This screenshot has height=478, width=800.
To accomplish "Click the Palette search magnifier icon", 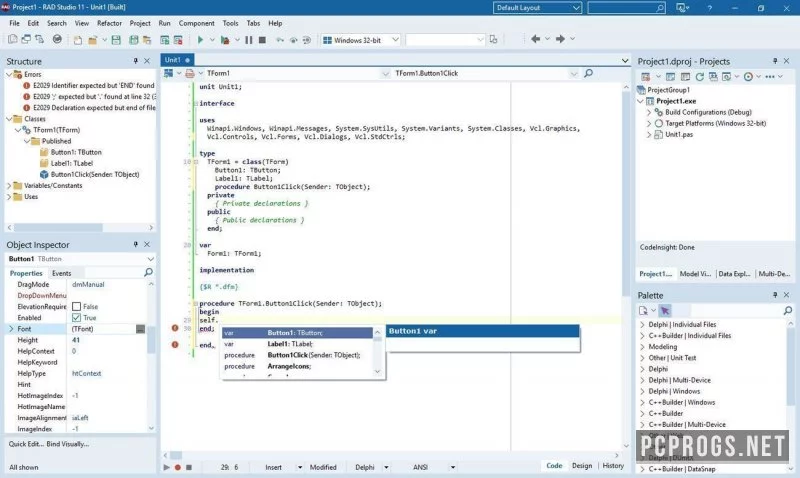I will pyautogui.click(x=788, y=310).
